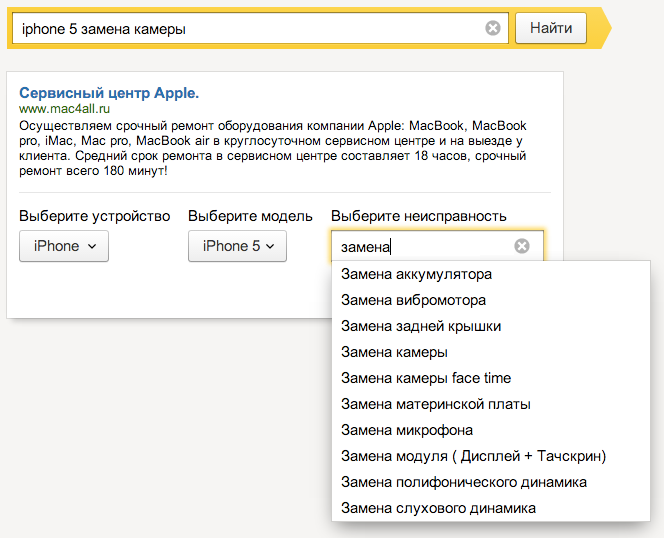Choose Замена задней крышки option
Image resolution: width=664 pixels, height=538 pixels.
click(491, 326)
